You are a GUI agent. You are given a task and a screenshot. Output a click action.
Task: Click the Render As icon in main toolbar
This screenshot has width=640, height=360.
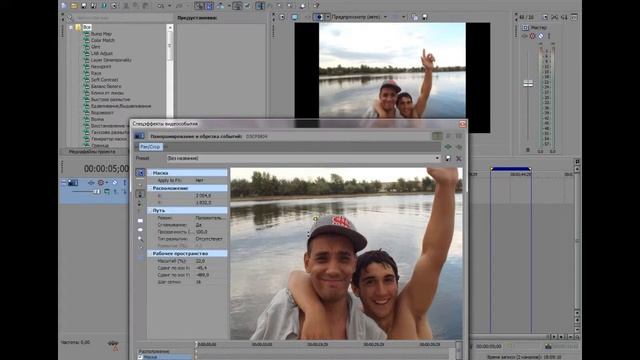pyautogui.click(x=104, y=5)
